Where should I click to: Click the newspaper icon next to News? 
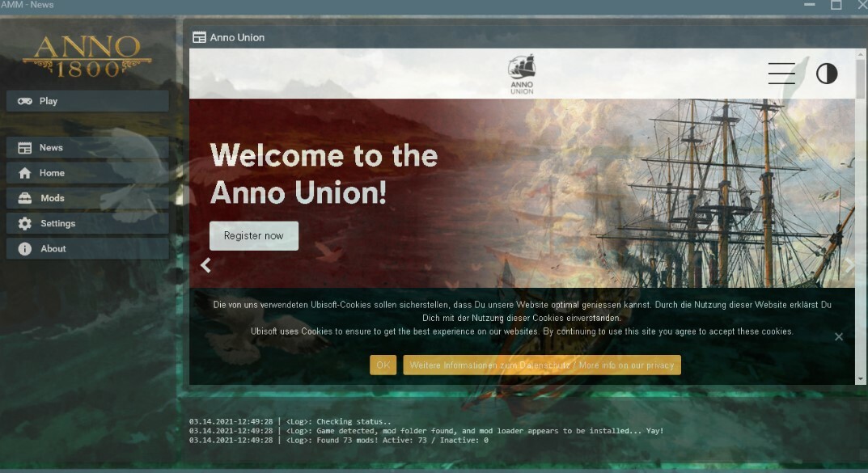point(25,148)
